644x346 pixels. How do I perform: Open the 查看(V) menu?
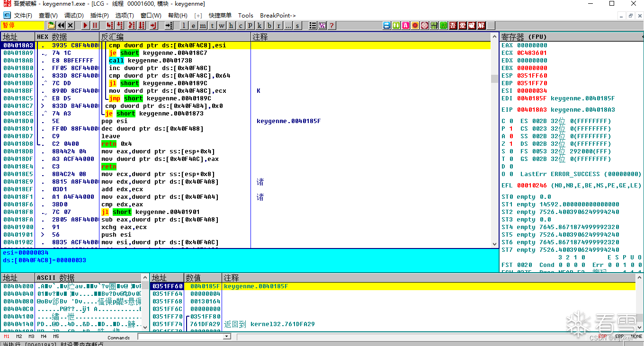pos(48,16)
